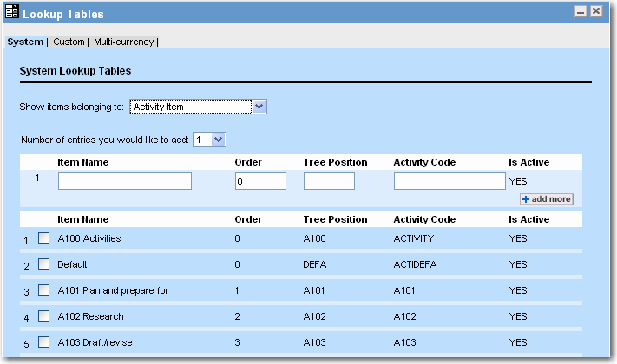Click the existing list's Is Active column header

[x=528, y=219]
